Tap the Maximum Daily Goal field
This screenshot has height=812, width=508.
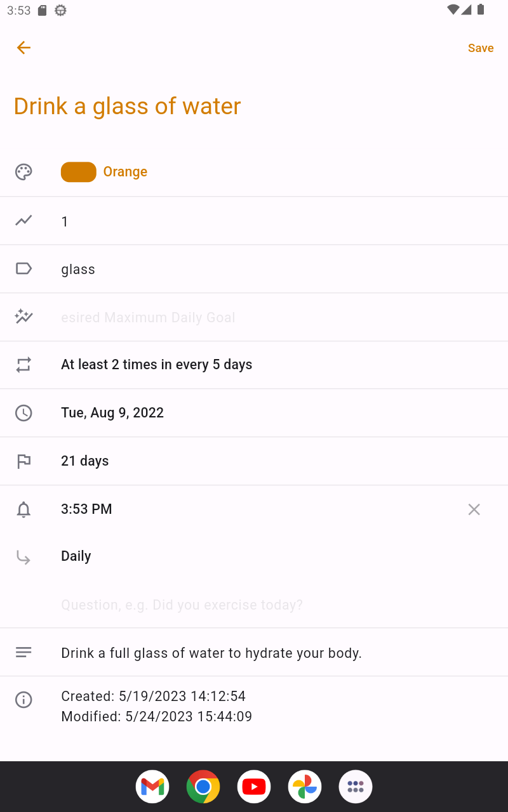254,317
